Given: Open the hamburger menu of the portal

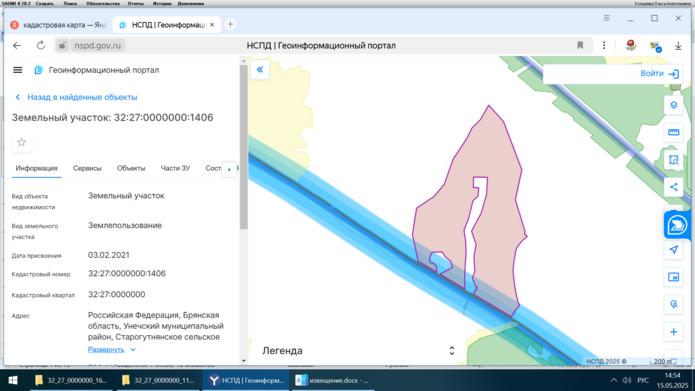Looking at the screenshot, I should point(18,70).
